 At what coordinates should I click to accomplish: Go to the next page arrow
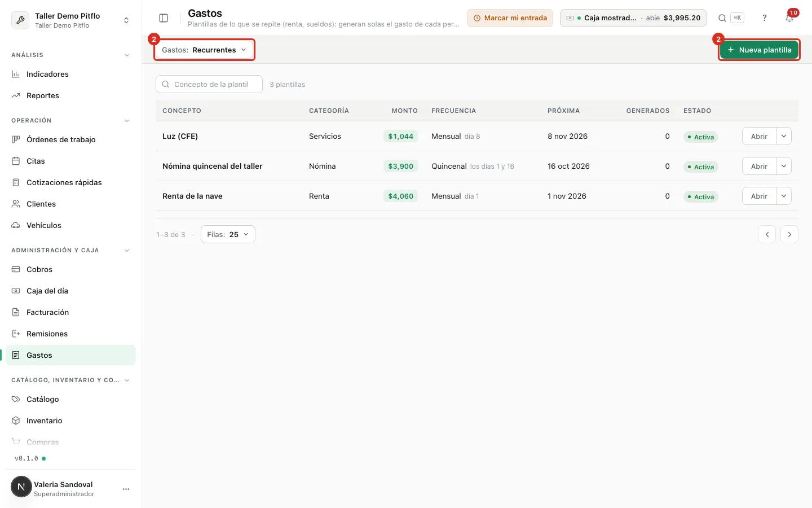(789, 234)
